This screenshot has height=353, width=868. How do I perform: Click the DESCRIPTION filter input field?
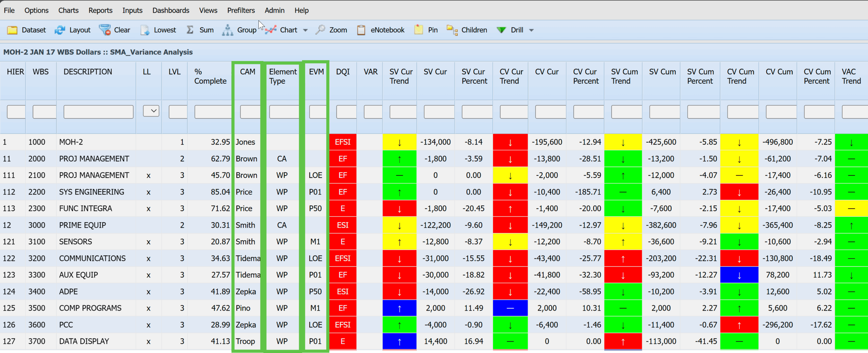(98, 112)
